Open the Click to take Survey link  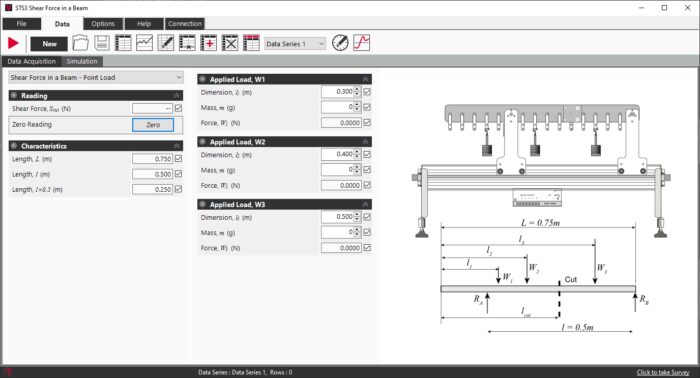pyautogui.click(x=663, y=372)
